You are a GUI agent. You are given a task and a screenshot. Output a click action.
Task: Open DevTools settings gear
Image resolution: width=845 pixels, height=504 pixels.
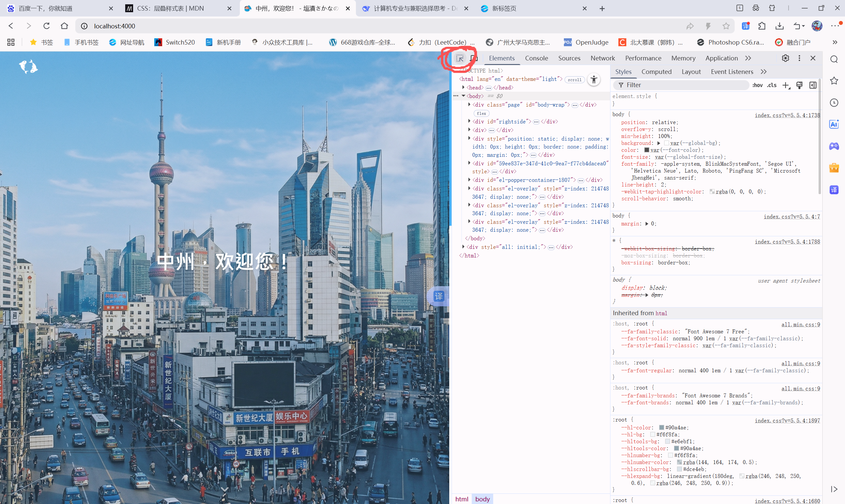(785, 58)
